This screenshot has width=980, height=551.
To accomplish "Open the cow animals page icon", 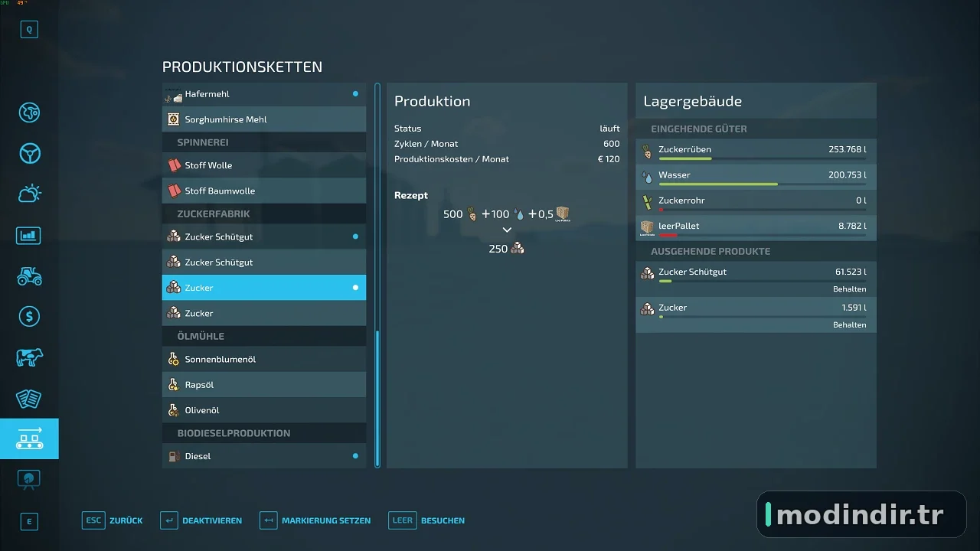I will pyautogui.click(x=29, y=357).
